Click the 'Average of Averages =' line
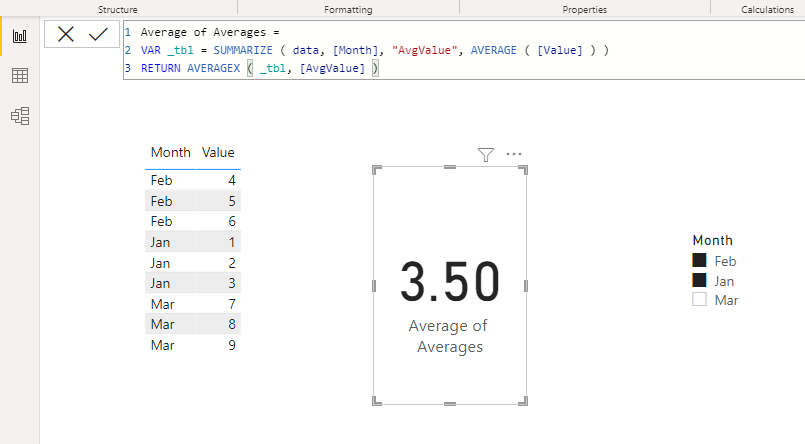805x444 pixels. pyautogui.click(x=210, y=32)
